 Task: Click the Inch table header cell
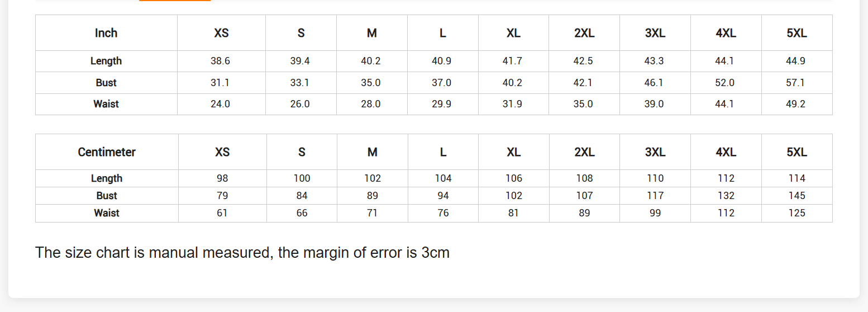pyautogui.click(x=106, y=33)
